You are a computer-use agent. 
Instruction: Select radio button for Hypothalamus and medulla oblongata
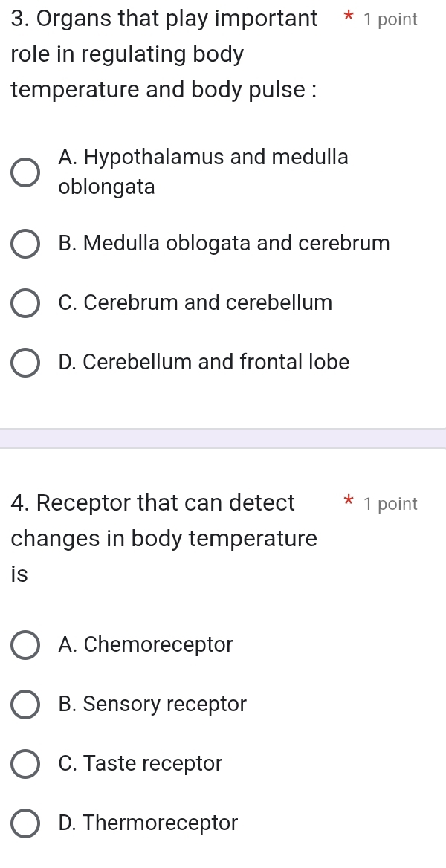tap(25, 172)
